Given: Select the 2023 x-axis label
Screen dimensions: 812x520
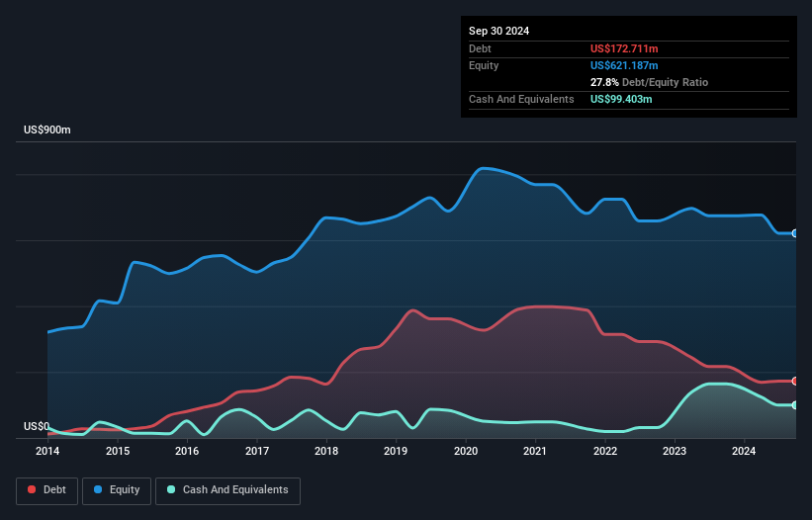Looking at the screenshot, I should click(675, 451).
